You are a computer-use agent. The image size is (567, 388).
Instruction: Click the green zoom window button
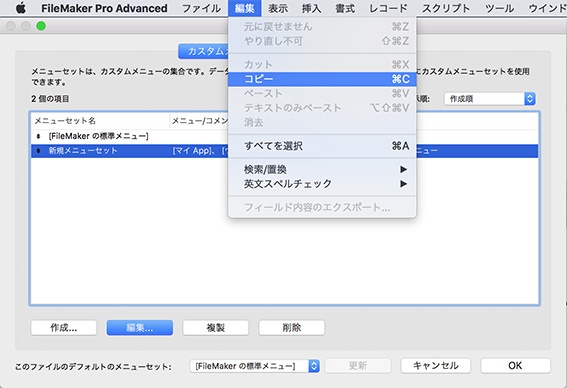point(41,26)
